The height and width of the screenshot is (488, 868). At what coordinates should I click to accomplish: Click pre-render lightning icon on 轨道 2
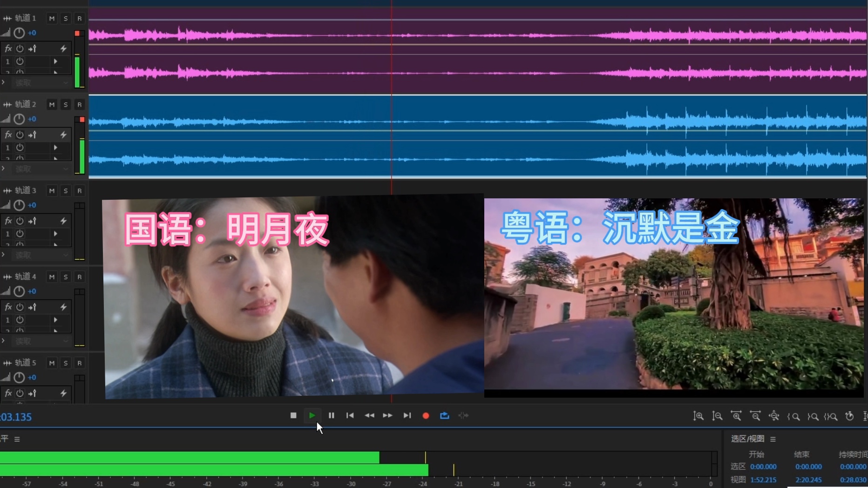(x=63, y=135)
